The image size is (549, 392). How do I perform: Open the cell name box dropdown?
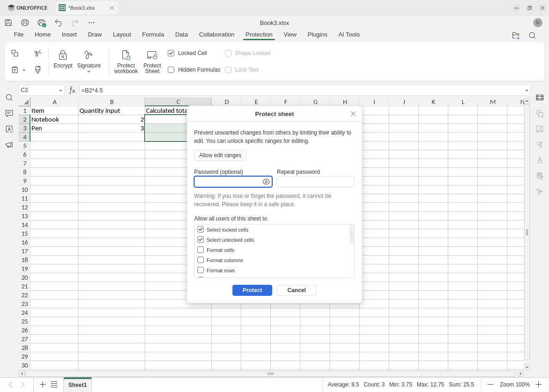pos(60,91)
